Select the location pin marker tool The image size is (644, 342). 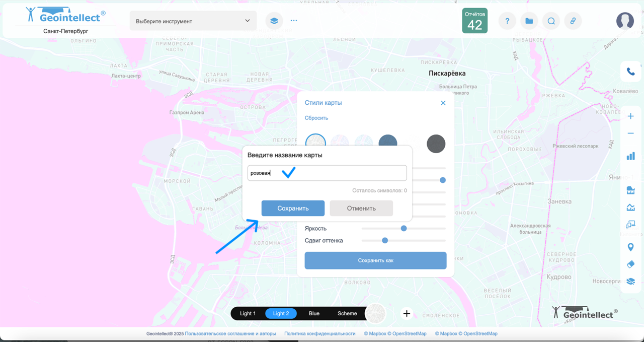click(x=630, y=247)
